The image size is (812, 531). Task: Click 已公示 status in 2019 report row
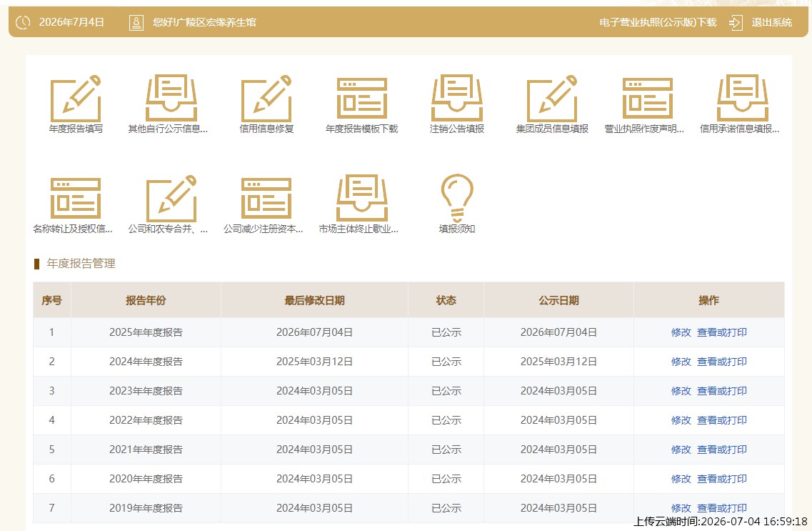tap(446, 507)
